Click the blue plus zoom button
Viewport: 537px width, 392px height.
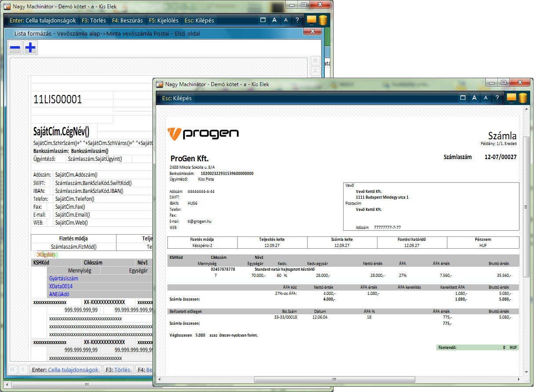[x=30, y=48]
